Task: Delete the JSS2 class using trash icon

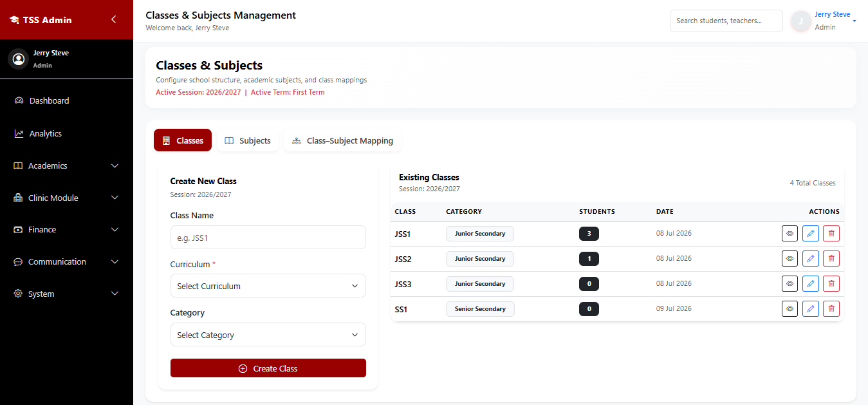Action: tap(831, 259)
